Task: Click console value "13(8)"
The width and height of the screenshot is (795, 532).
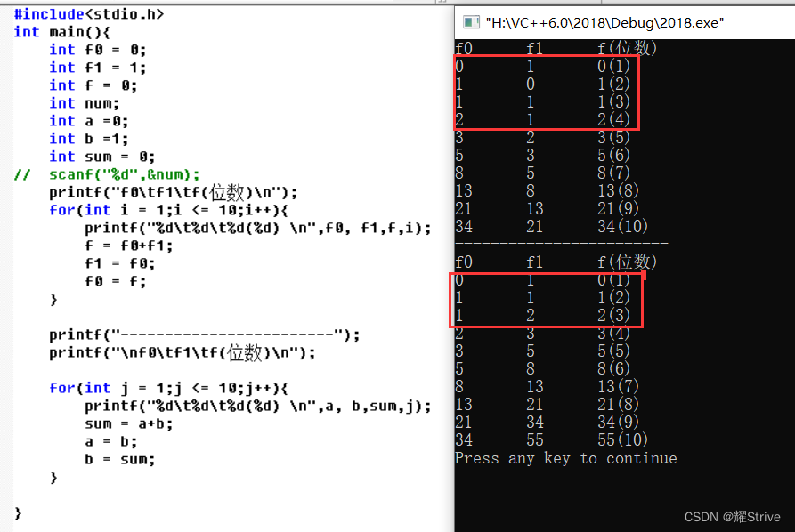Action: 618,190
